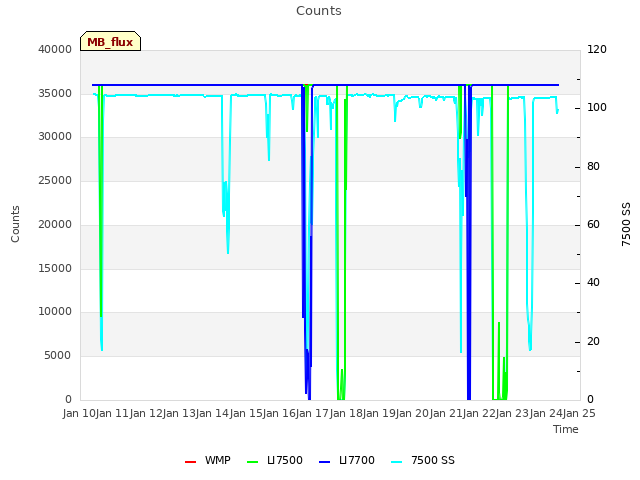This screenshot has width=640, height=480.
Task: Click the 30000 y-axis tick label
Action: coord(55,136)
